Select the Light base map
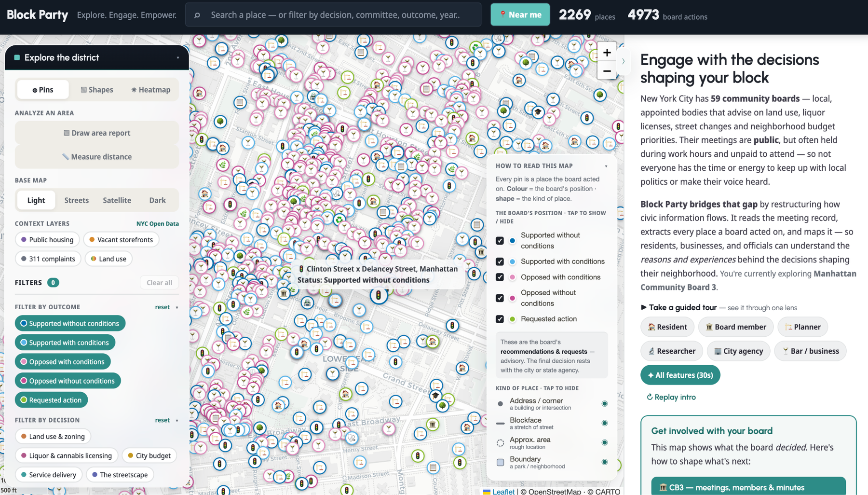Screen dimensions: 868x495 tap(36, 200)
